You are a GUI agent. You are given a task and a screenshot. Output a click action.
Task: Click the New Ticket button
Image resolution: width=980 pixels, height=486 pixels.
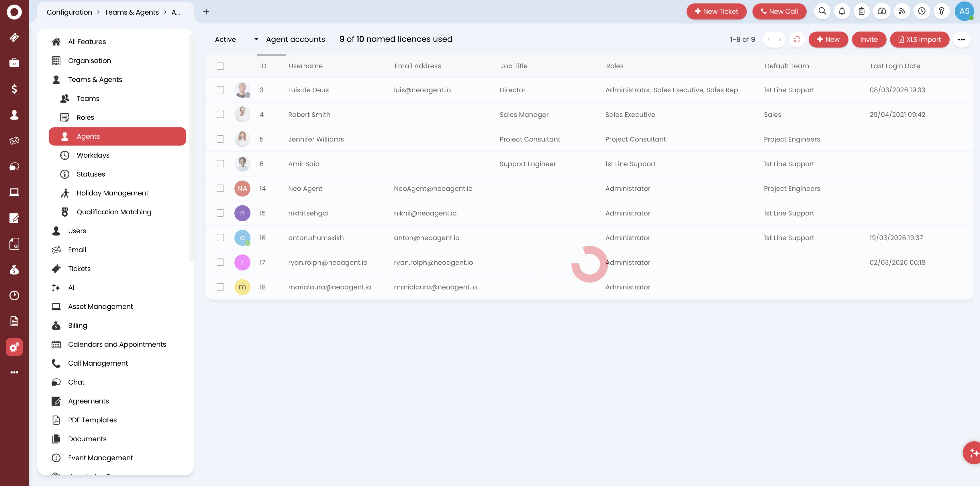pyautogui.click(x=716, y=11)
